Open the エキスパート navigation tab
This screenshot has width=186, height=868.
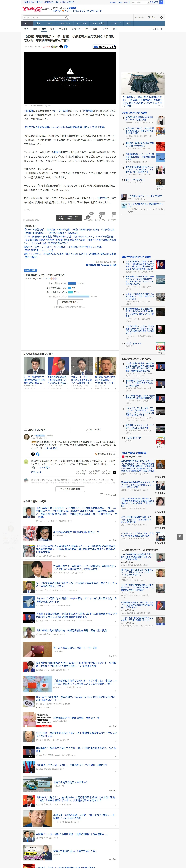pyautogui.click(x=64, y=24)
